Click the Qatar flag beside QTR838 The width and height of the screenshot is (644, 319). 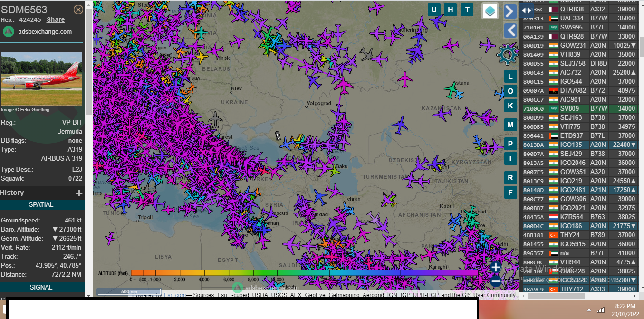[553, 9]
